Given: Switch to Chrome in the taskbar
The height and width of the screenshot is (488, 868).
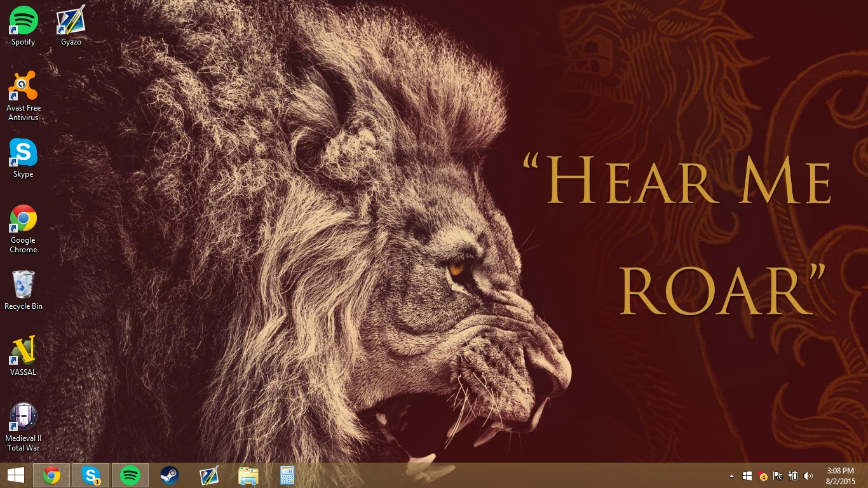Looking at the screenshot, I should tap(51, 475).
